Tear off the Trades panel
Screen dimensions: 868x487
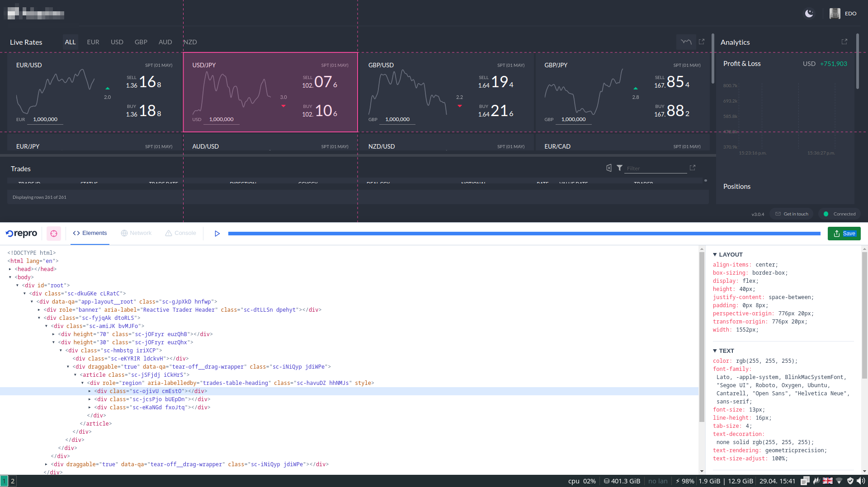(x=692, y=168)
